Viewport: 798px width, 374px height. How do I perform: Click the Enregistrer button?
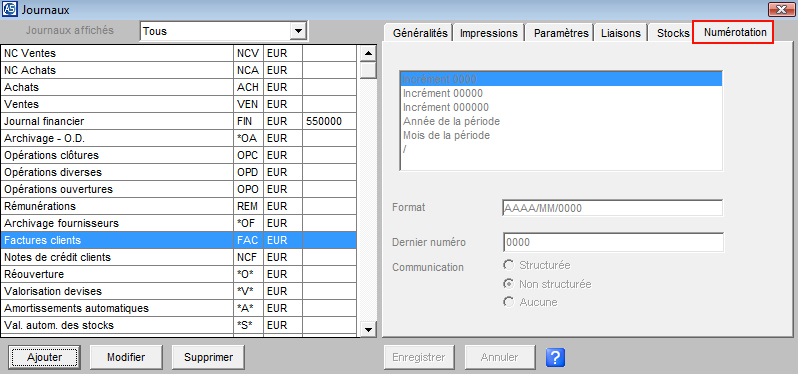[418, 357]
